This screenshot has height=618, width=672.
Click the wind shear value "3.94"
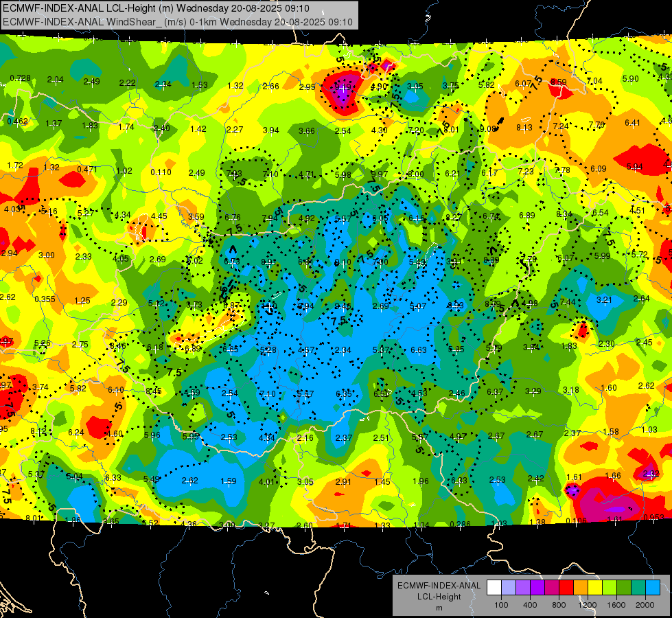[271, 130]
